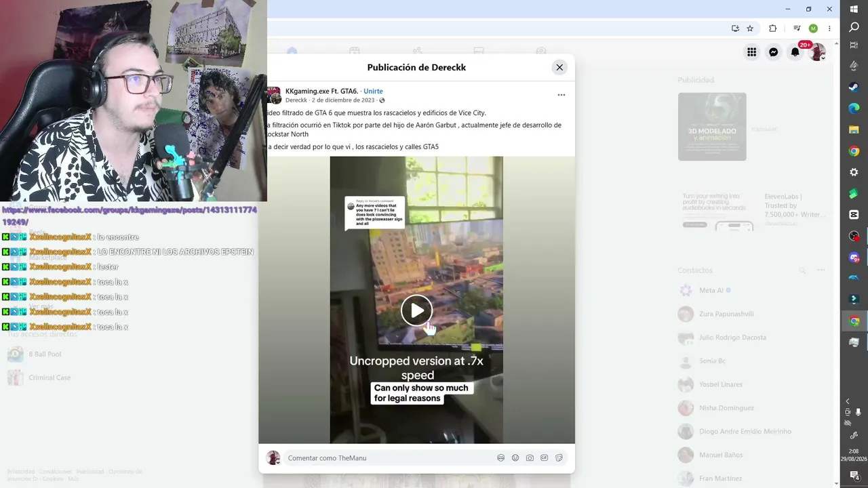This screenshot has width=868, height=488.
Task: Open the sticker picker in comment box
Action: pos(559,458)
